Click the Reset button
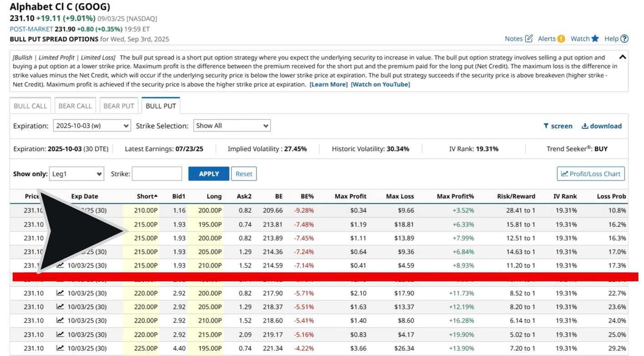The image size is (644, 356). (x=244, y=173)
